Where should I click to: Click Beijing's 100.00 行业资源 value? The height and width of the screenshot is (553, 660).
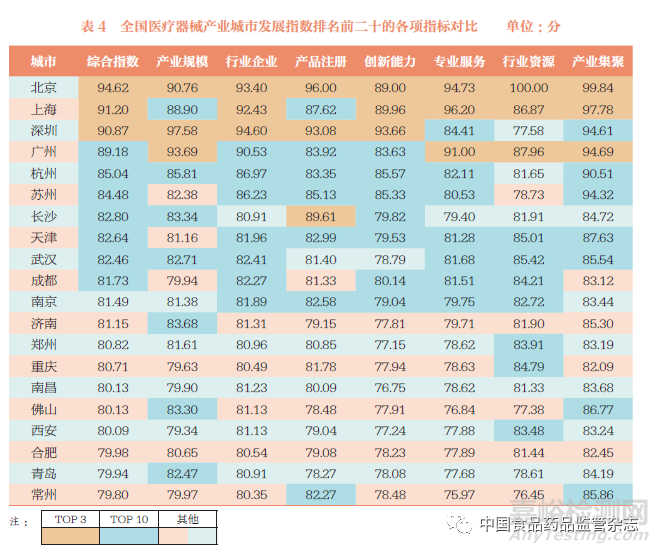click(x=528, y=88)
